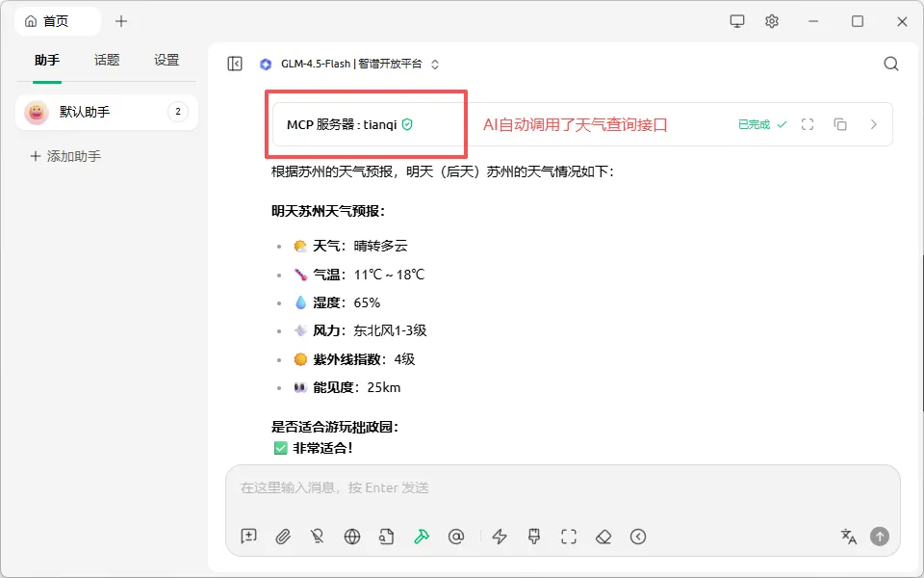Open the 设置 tab
Image resolution: width=924 pixels, height=578 pixels.
click(166, 60)
